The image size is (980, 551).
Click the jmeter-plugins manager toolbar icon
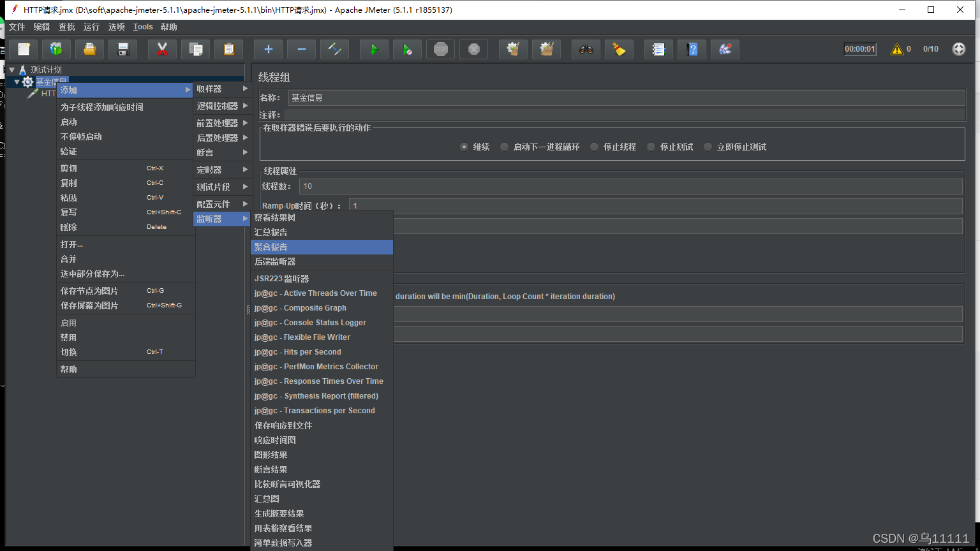tap(725, 49)
